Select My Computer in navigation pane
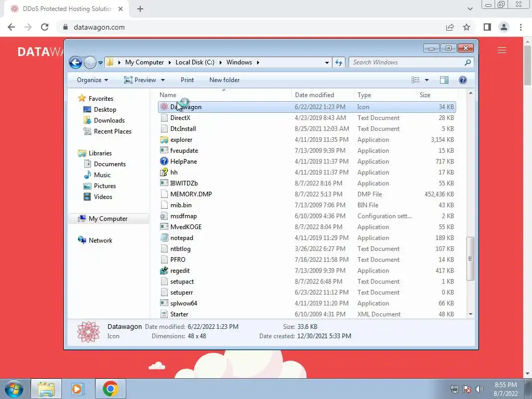 pyautogui.click(x=109, y=219)
